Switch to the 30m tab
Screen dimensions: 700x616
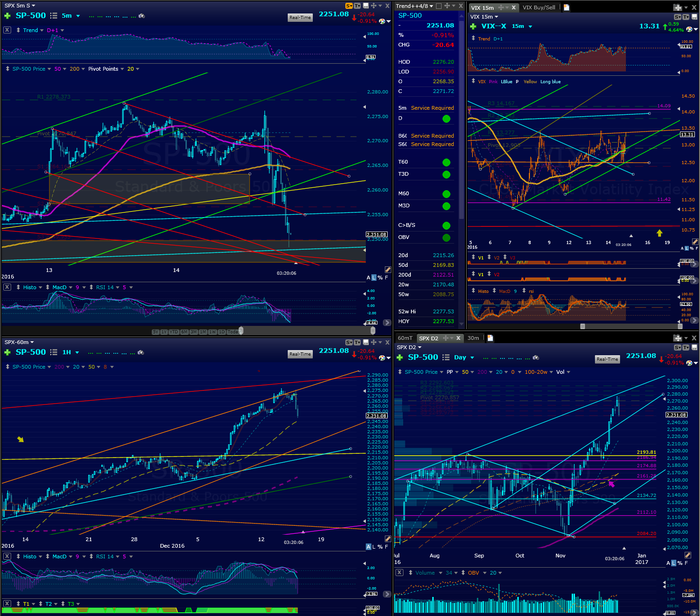click(x=473, y=338)
